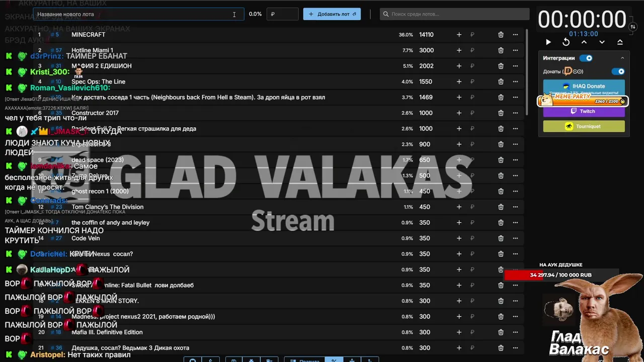Toggle percent display button in bottom toolbar
Image resolution: width=644 pixels, height=362 pixels.
coord(334,360)
